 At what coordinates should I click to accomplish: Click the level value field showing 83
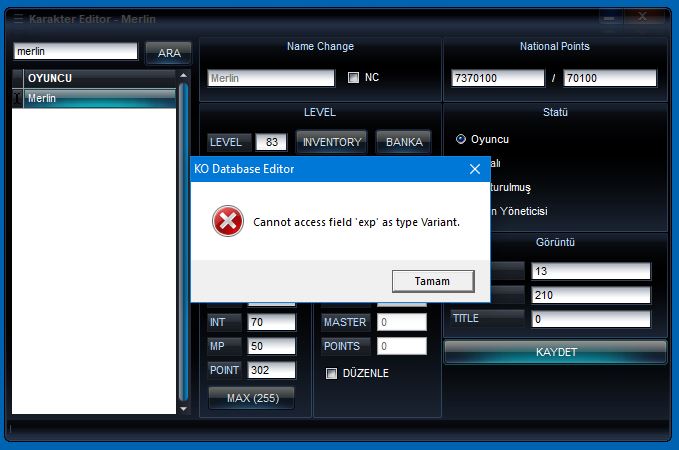point(271,142)
